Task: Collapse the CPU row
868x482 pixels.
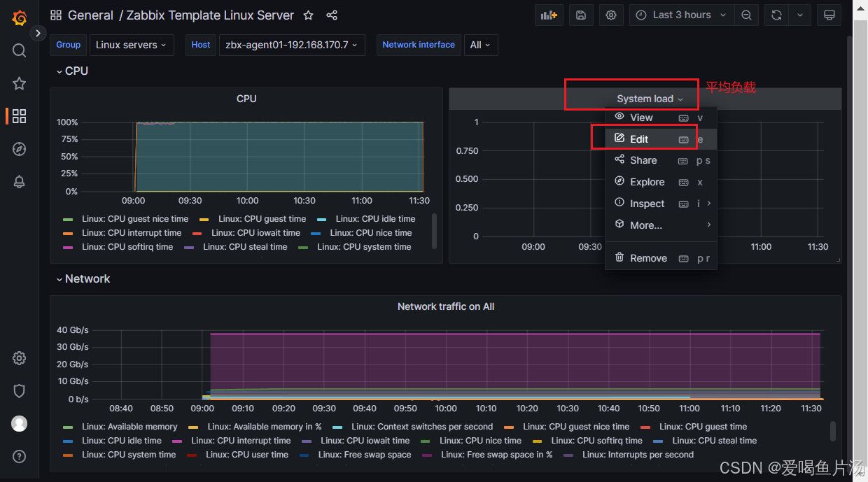Action: (72, 71)
